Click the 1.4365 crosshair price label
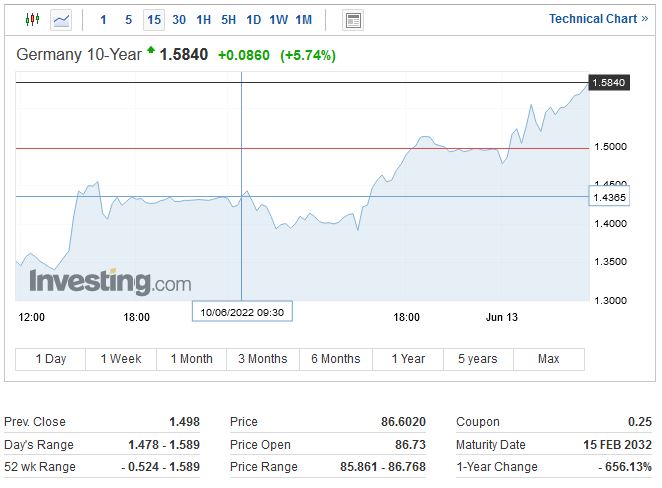 (x=610, y=197)
